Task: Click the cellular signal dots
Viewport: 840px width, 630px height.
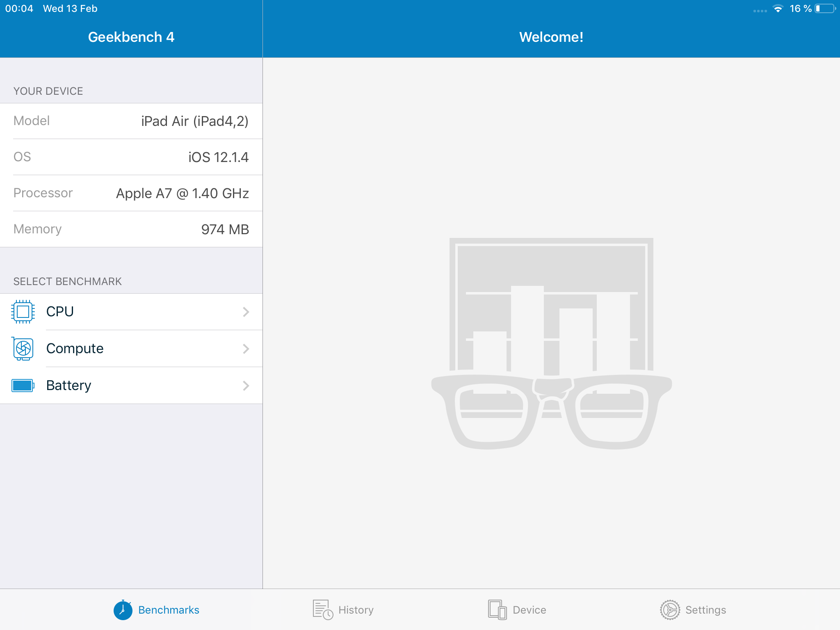Action: point(760,11)
